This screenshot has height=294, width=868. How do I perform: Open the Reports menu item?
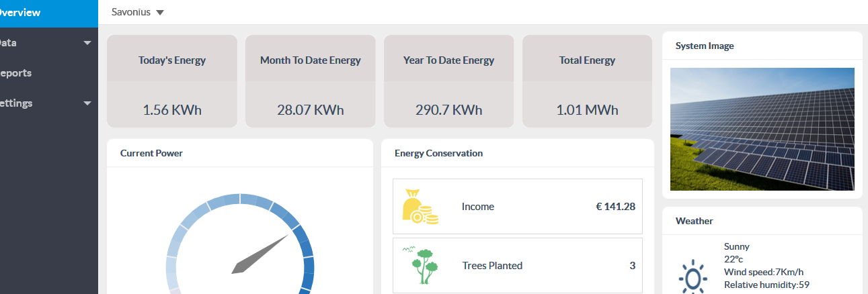[x=48, y=73]
